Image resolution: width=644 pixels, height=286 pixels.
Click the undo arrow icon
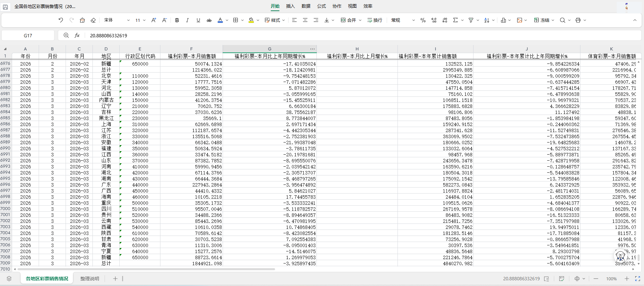[61, 20]
